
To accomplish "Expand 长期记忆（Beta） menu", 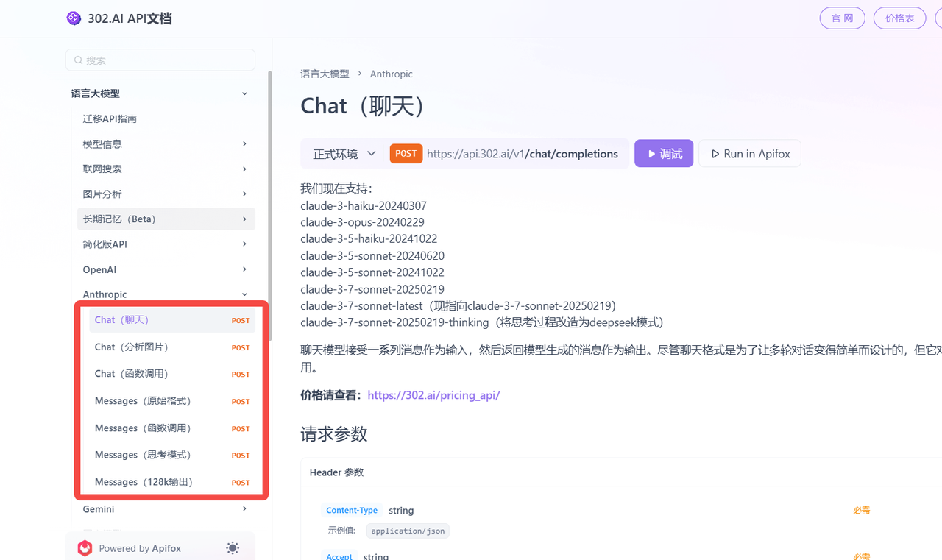I will pos(244,219).
